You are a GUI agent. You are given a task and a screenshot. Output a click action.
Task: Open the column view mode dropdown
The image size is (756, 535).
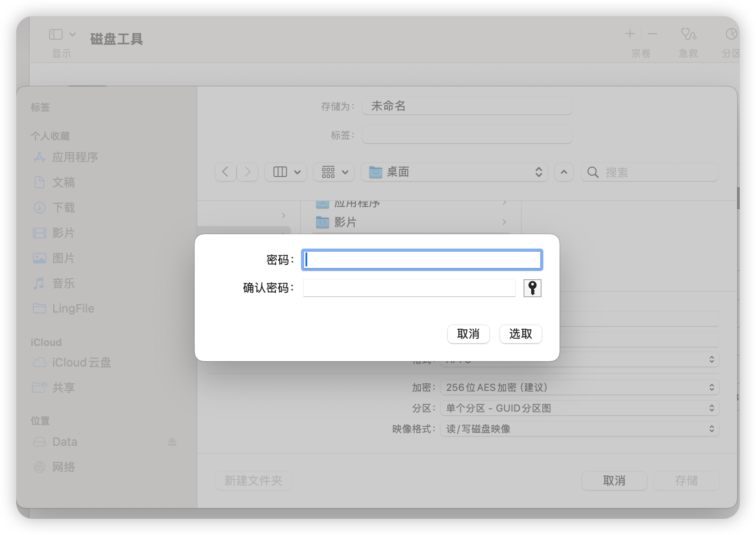tap(287, 172)
